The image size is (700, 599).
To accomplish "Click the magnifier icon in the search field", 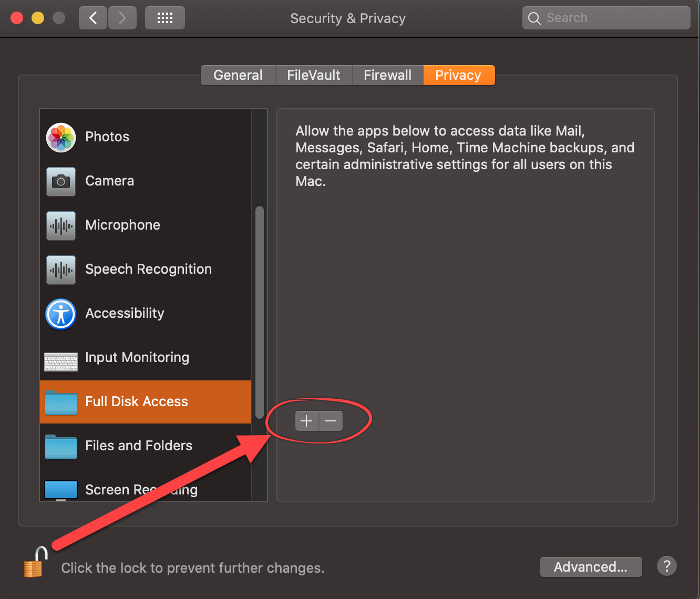I will pos(534,18).
